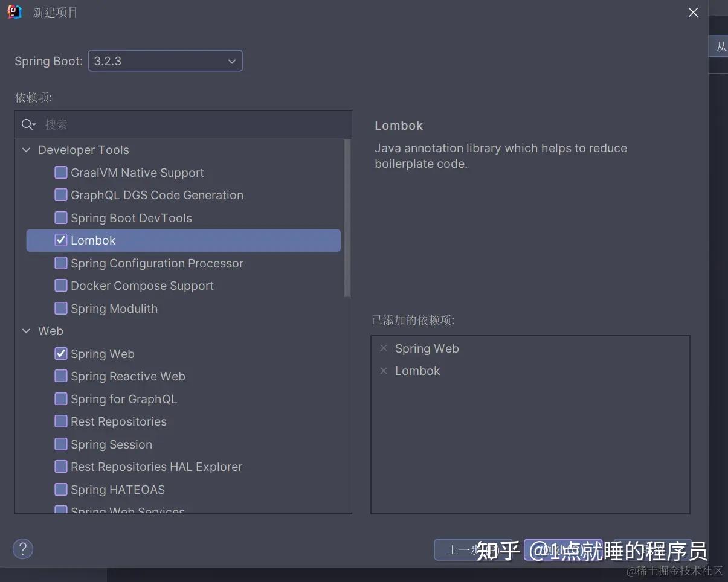Click the 'Spring Boot:' label

pos(49,61)
